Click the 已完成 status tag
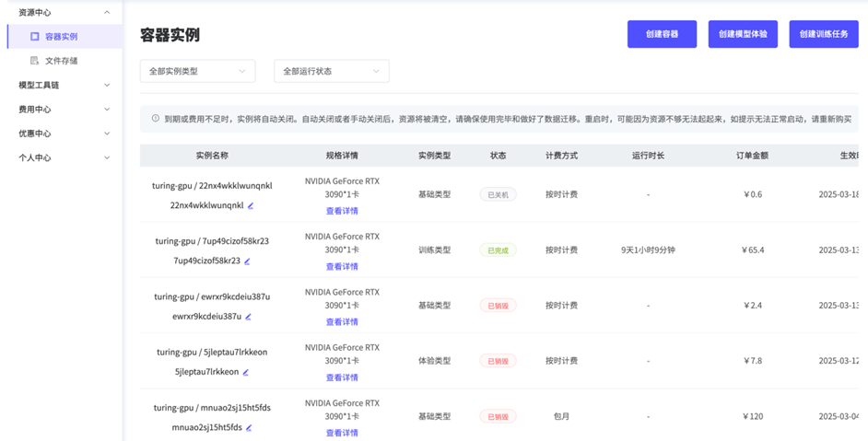Image resolution: width=868 pixels, height=441 pixels. [498, 250]
